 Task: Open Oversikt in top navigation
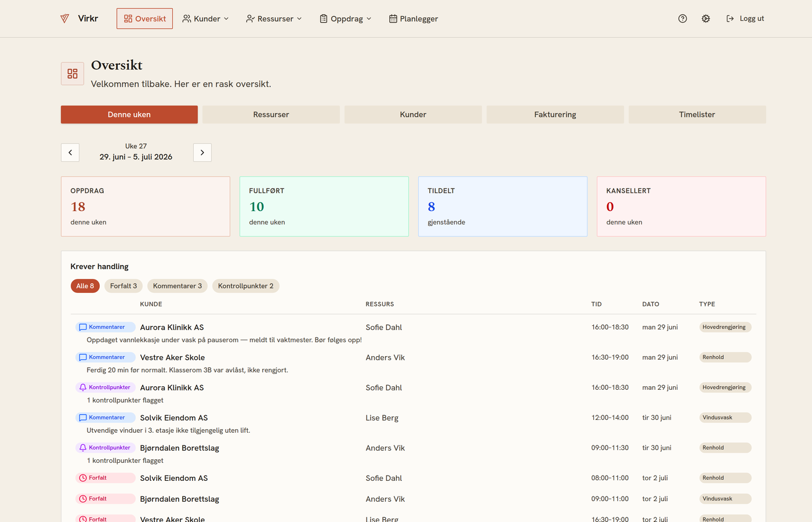coord(144,19)
